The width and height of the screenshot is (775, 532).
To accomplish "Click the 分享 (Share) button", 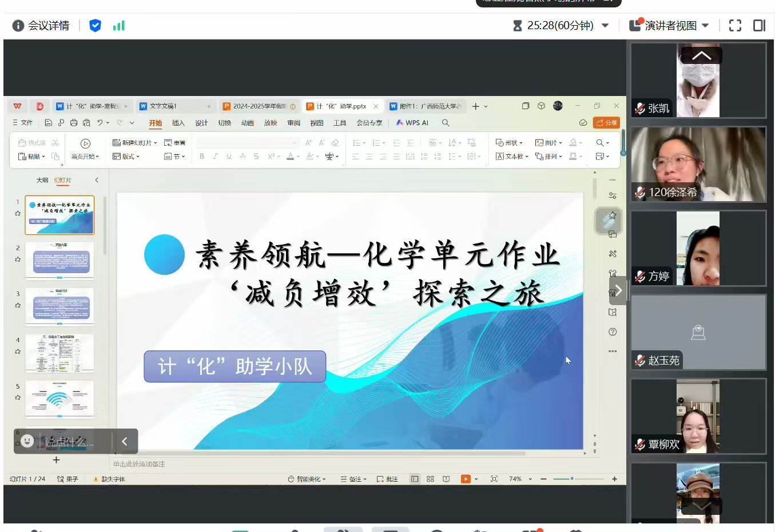I will pyautogui.click(x=605, y=122).
